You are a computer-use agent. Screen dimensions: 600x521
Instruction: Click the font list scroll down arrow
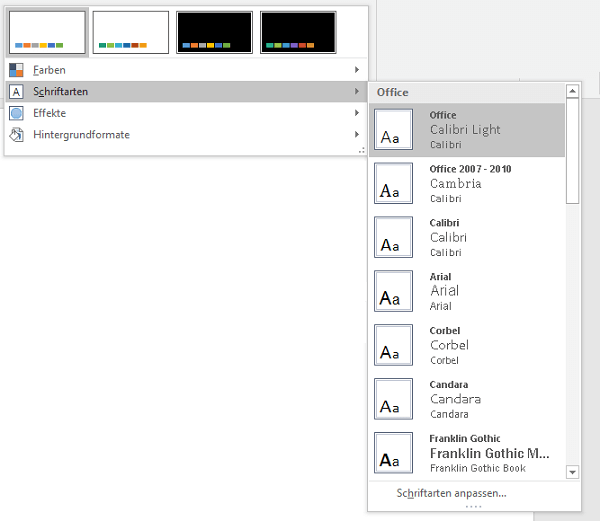(572, 472)
